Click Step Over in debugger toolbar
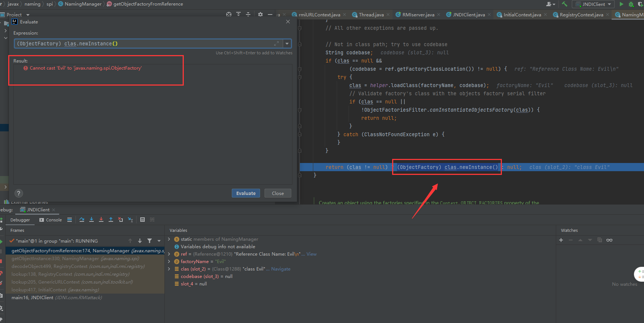Screen dimensions: 644x323 click(82, 220)
